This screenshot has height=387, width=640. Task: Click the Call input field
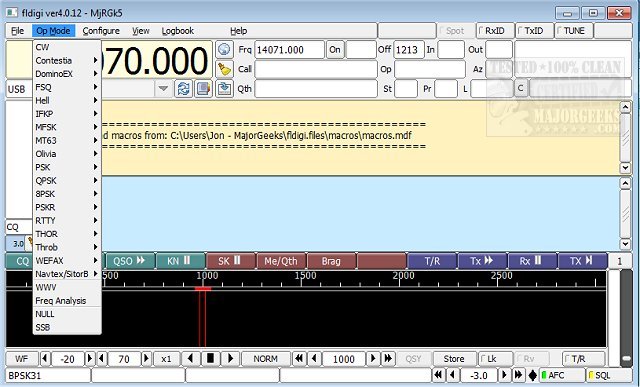point(316,69)
